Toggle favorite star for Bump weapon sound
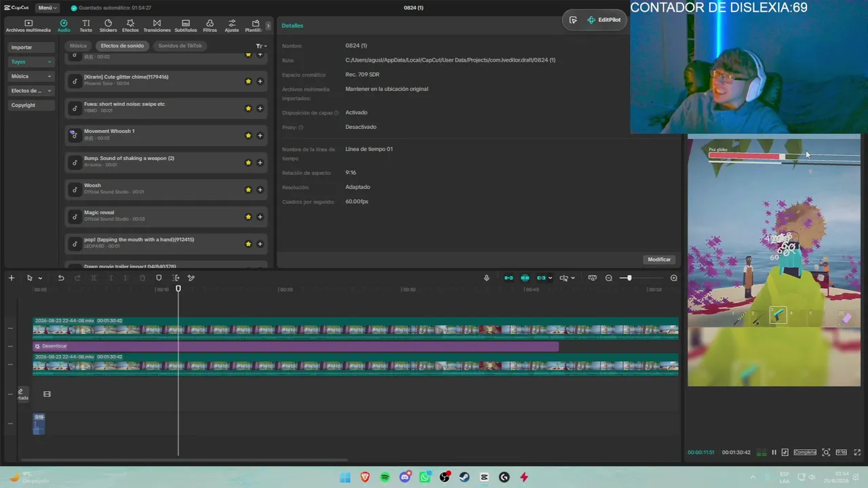Image resolution: width=868 pixels, height=488 pixels. (248, 163)
